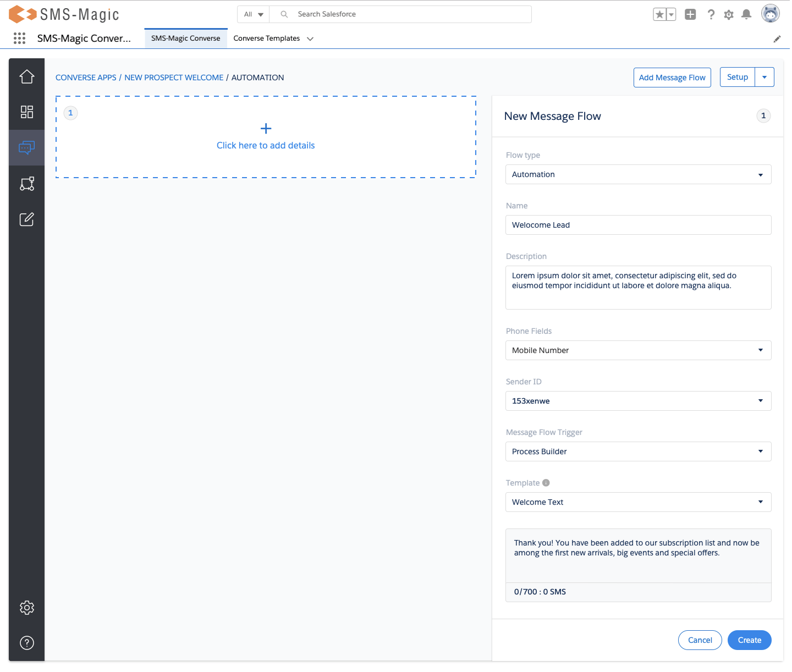Open the CONVERSE APPS breadcrumb link
Screen dimensions: 792x672
[85, 78]
